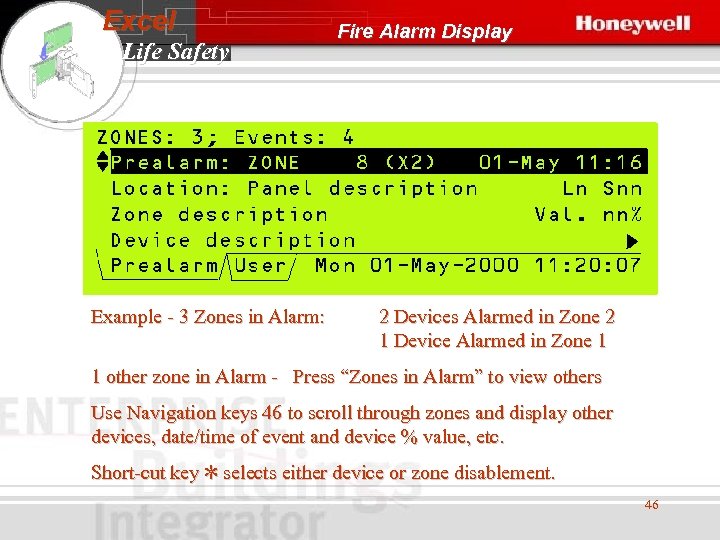The height and width of the screenshot is (540, 720).
Task: Click the ZONES: 3; Events: 4 header line
Action: 225,137
